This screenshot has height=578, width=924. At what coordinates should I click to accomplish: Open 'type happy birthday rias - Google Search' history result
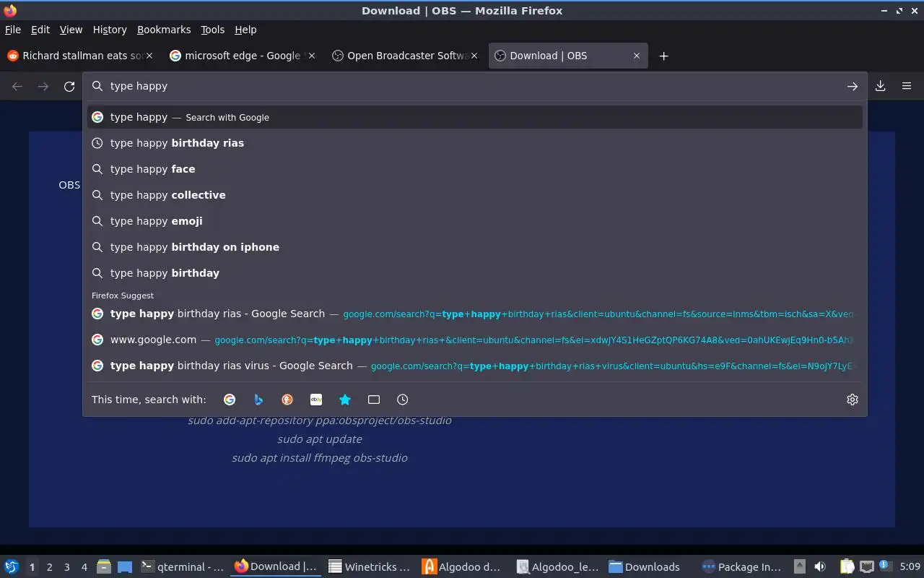(x=475, y=314)
